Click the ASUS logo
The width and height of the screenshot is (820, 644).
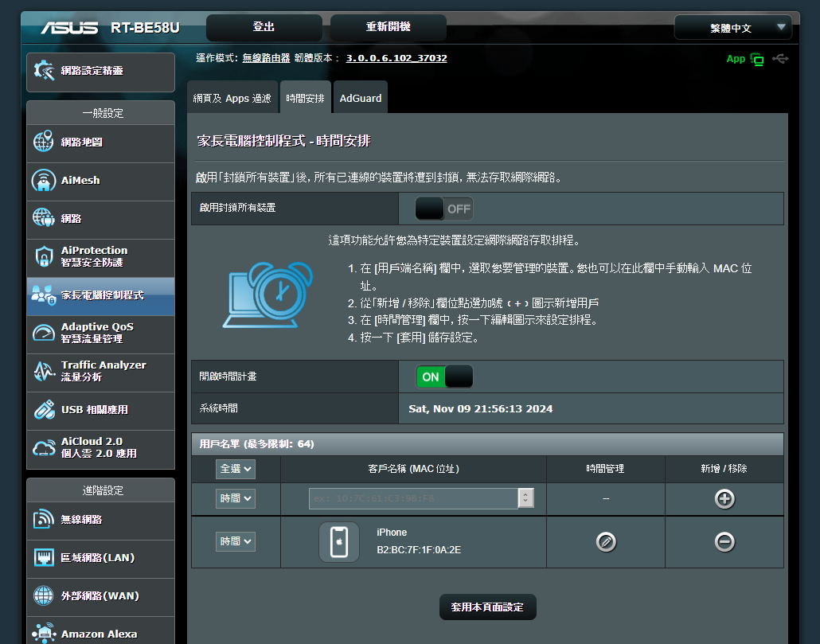point(69,27)
